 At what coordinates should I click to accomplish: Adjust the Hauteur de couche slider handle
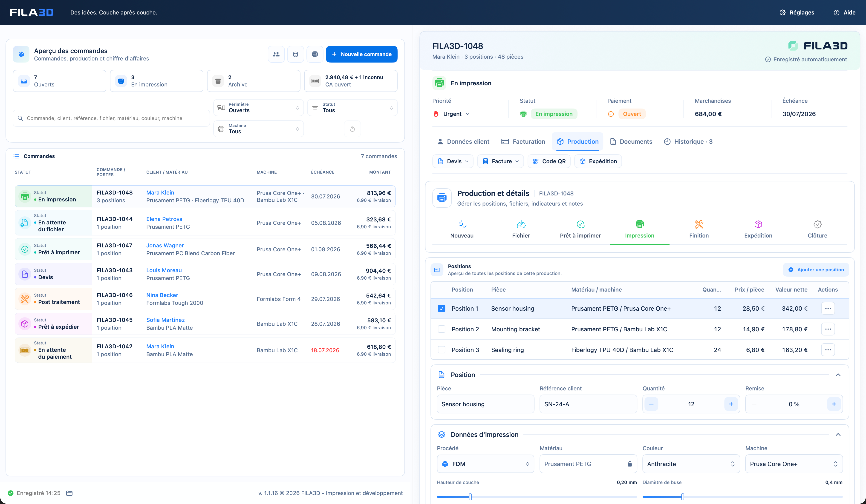470,496
